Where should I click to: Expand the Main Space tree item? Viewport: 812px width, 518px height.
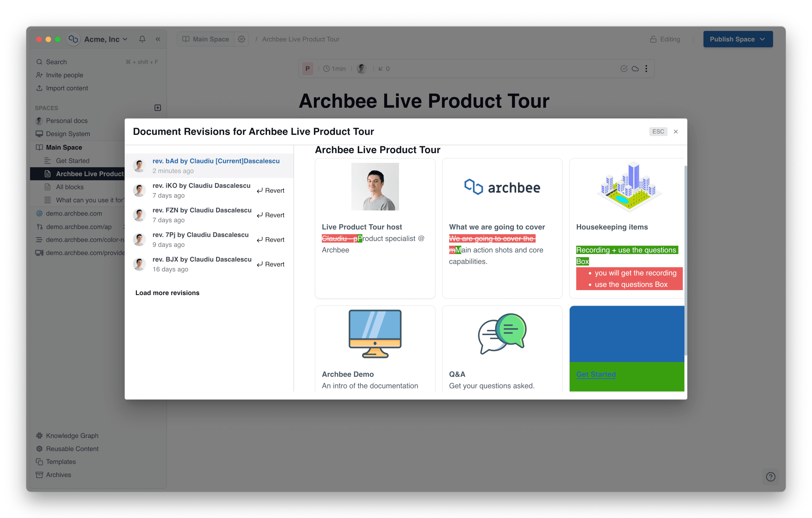click(64, 147)
